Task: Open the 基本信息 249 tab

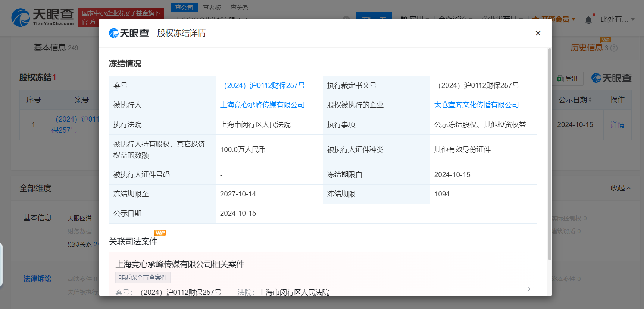Action: point(56,48)
